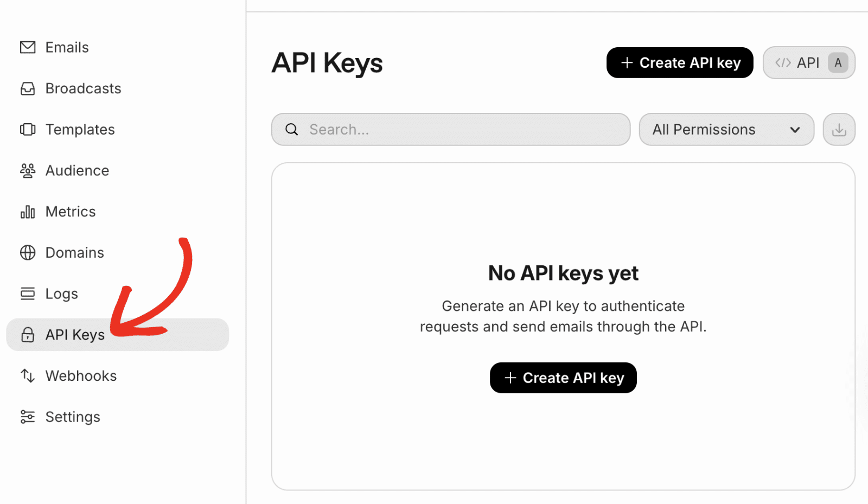The width and height of the screenshot is (868, 504).
Task: Expand the All Permissions filter chevron
Action: point(795,129)
